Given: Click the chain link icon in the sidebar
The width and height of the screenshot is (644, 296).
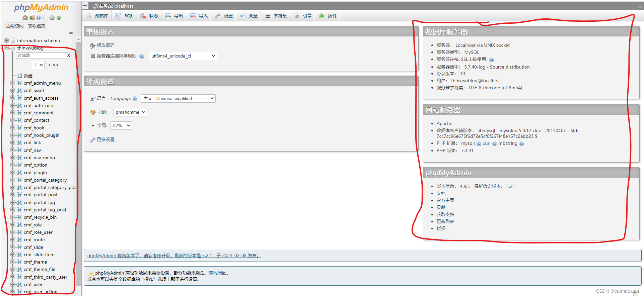Looking at the screenshot, I should click(x=71, y=33).
